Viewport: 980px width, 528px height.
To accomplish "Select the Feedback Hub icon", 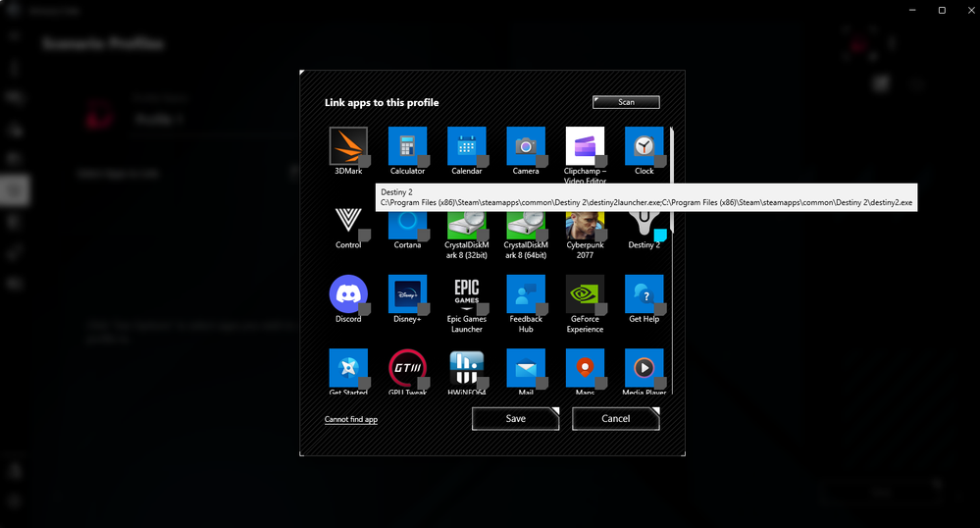I will (x=526, y=294).
